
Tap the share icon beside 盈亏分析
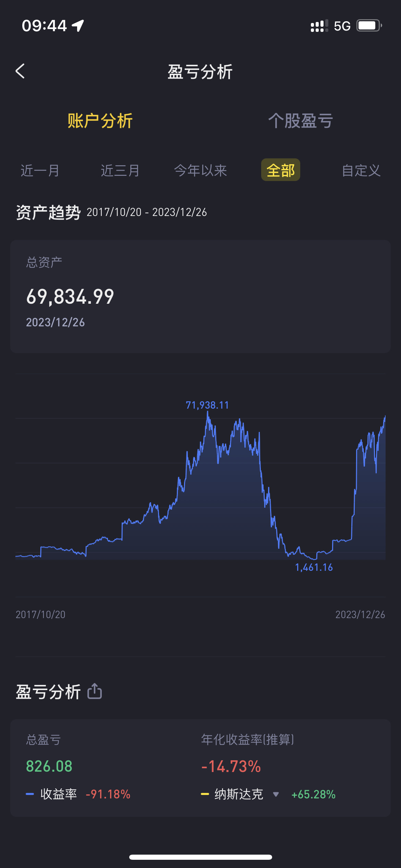[95, 691]
